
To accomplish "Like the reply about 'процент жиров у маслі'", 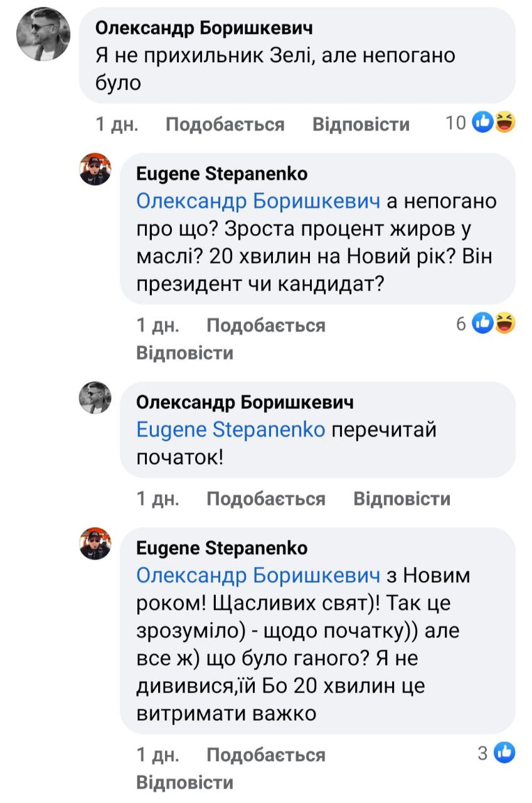I will click(266, 325).
